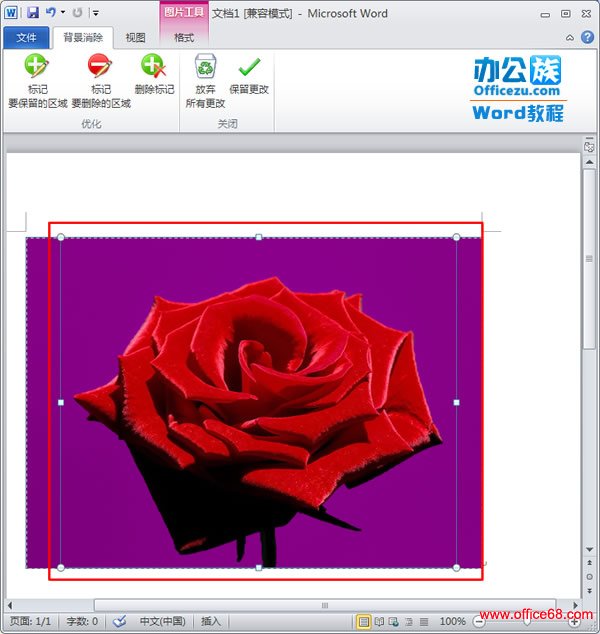Open Word help via question mark icon
Screen dimensions: 600x634
[x=587, y=37]
